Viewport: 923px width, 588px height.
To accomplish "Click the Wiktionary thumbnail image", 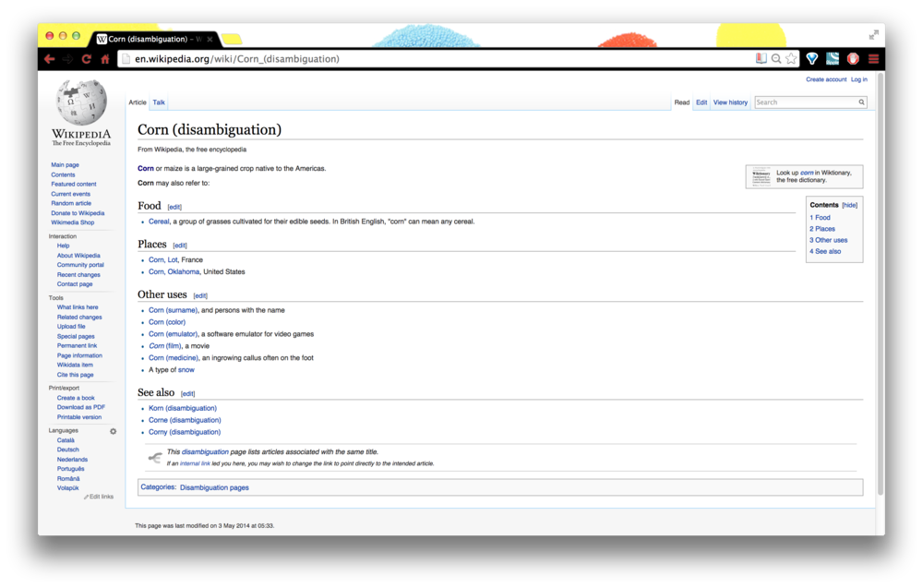I will [x=761, y=176].
